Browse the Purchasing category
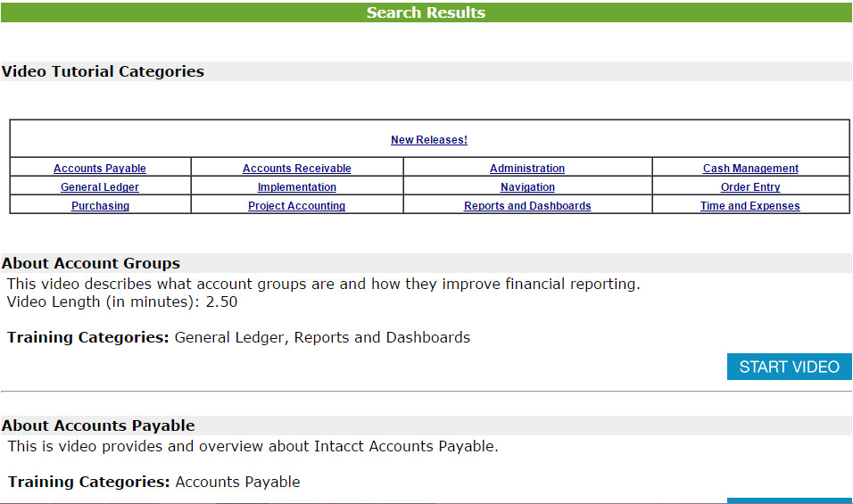The image size is (853, 504). pyautogui.click(x=100, y=206)
